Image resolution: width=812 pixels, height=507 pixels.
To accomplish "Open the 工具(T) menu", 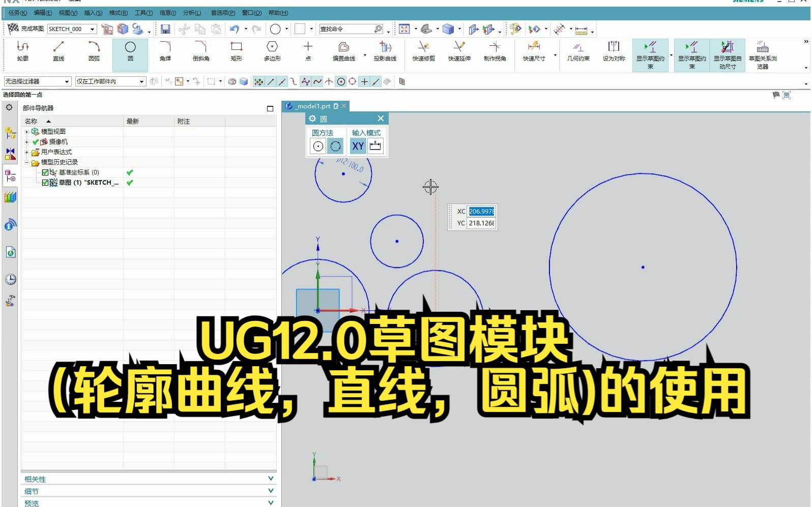I will point(143,13).
